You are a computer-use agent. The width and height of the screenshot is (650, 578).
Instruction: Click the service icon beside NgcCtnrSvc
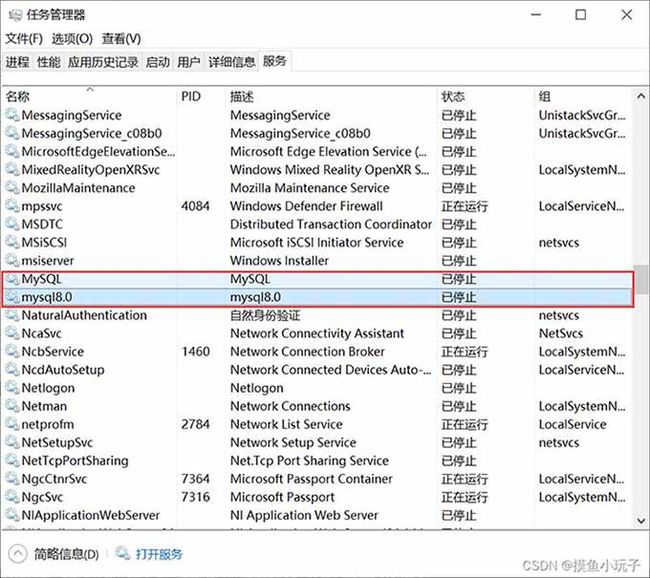click(x=12, y=479)
